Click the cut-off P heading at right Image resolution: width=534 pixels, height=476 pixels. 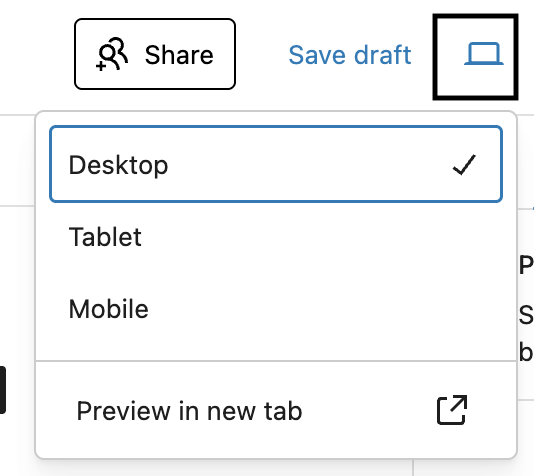point(526,266)
